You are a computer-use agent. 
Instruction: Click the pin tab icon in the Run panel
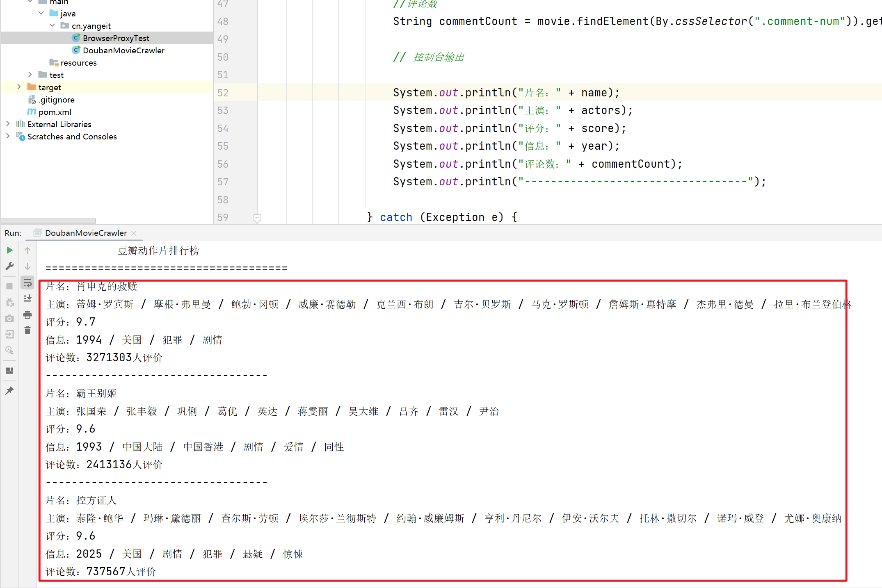(9, 390)
